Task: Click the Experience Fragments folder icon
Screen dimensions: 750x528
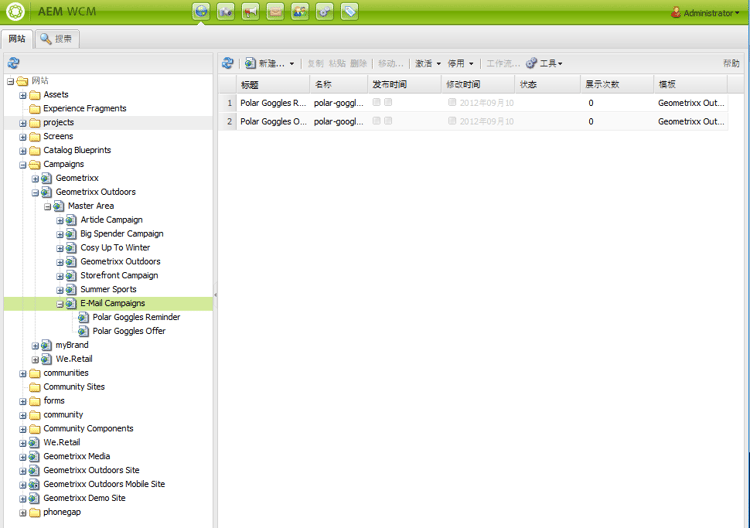Action: coord(34,109)
